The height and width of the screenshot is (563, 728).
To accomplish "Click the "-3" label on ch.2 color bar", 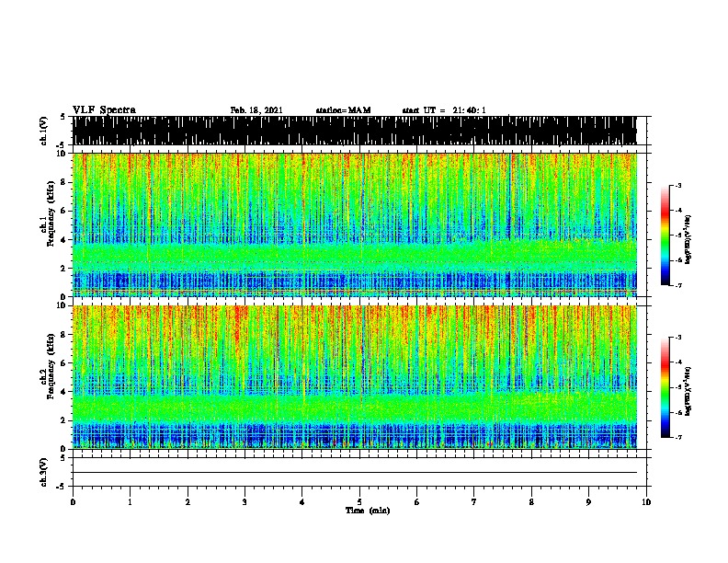I will point(677,338).
